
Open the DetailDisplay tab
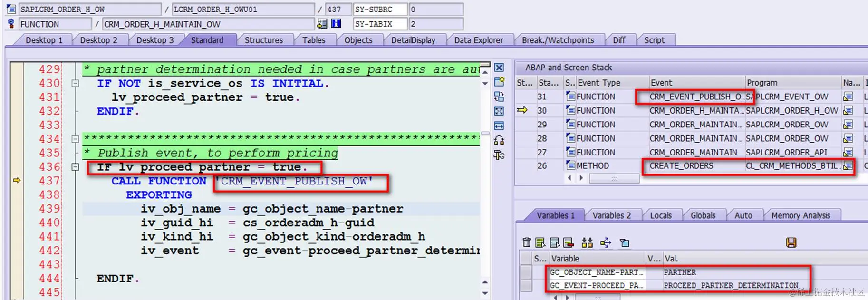(413, 40)
